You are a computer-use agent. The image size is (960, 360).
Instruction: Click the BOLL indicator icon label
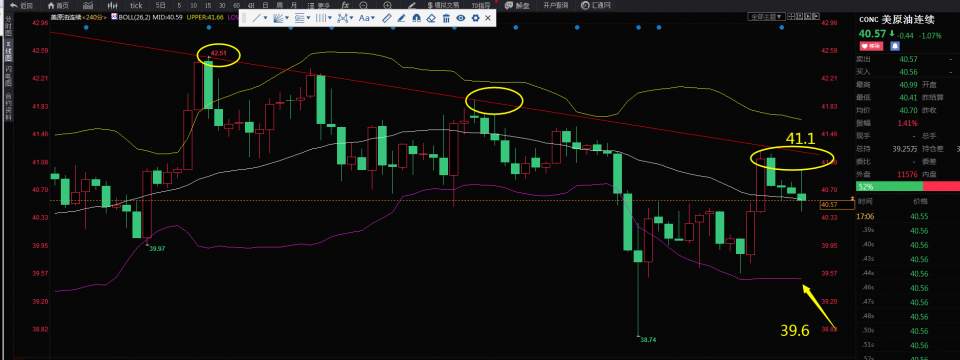(114, 17)
